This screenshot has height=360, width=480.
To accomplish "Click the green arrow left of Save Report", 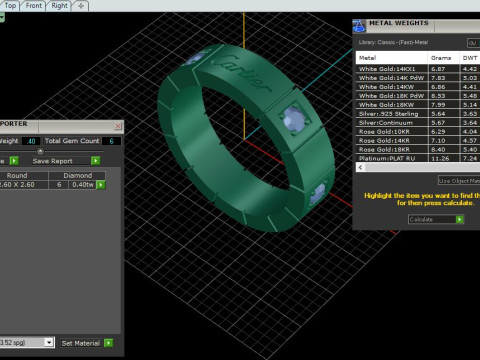I will (x=14, y=161).
